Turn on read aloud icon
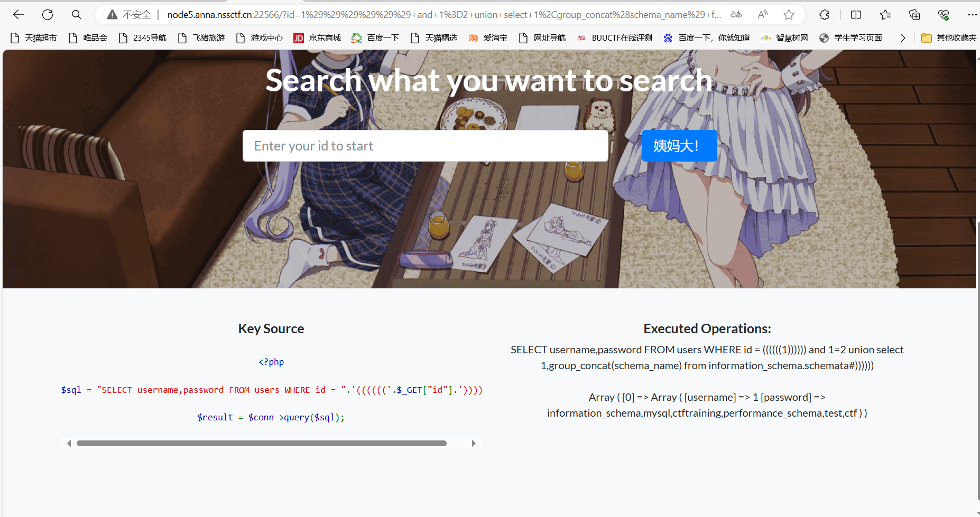 tap(762, 15)
